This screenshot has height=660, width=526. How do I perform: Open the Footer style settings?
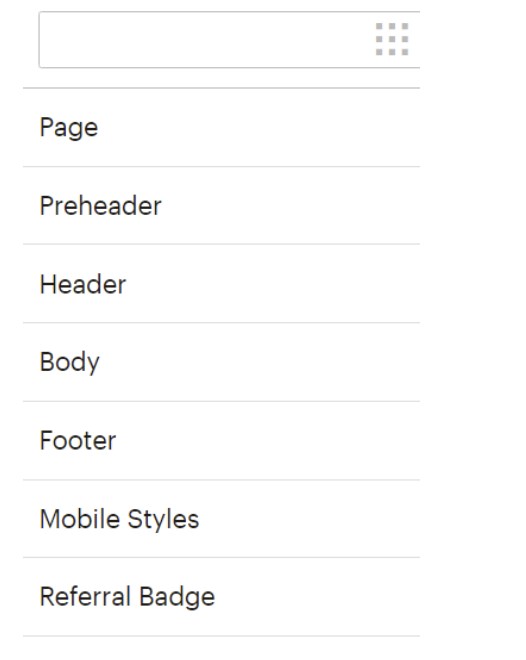click(221, 440)
